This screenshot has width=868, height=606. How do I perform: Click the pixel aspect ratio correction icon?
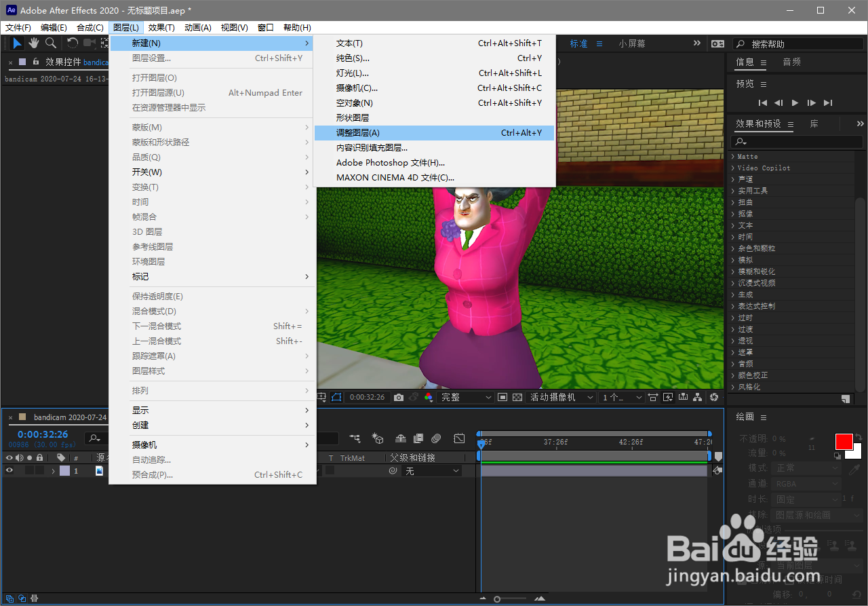pos(653,397)
